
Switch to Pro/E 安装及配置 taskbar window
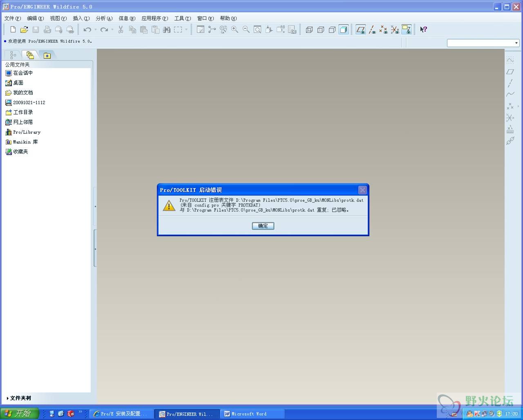121,414
